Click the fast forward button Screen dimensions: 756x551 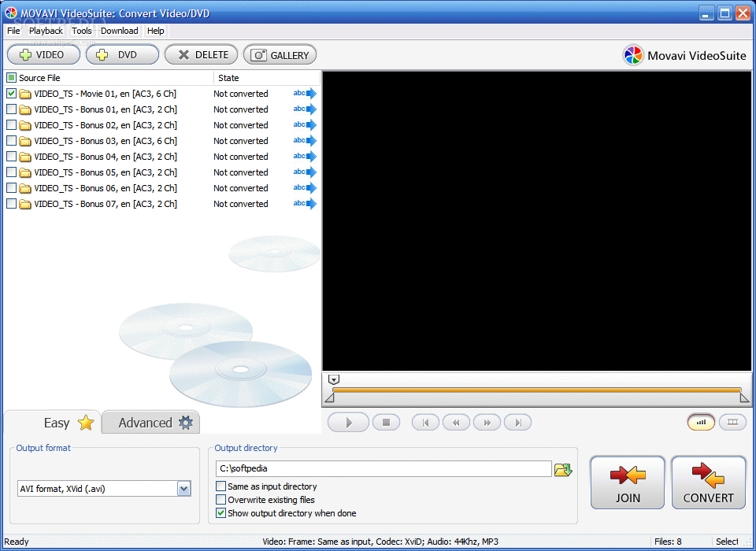[487, 423]
